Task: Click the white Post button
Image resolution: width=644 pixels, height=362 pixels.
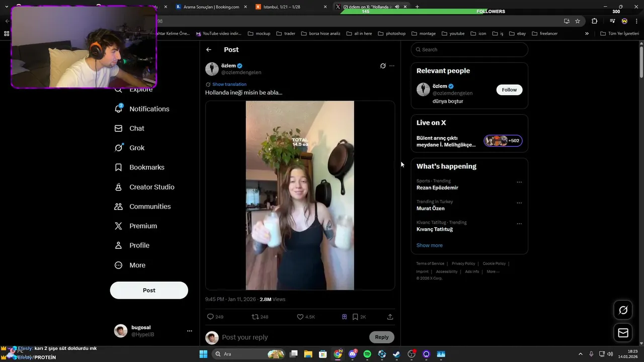Action: click(x=149, y=290)
